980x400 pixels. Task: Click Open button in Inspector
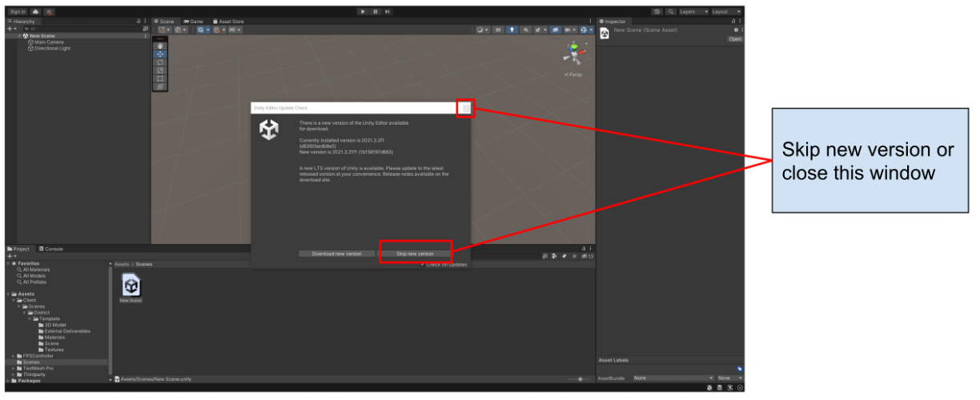tap(734, 38)
